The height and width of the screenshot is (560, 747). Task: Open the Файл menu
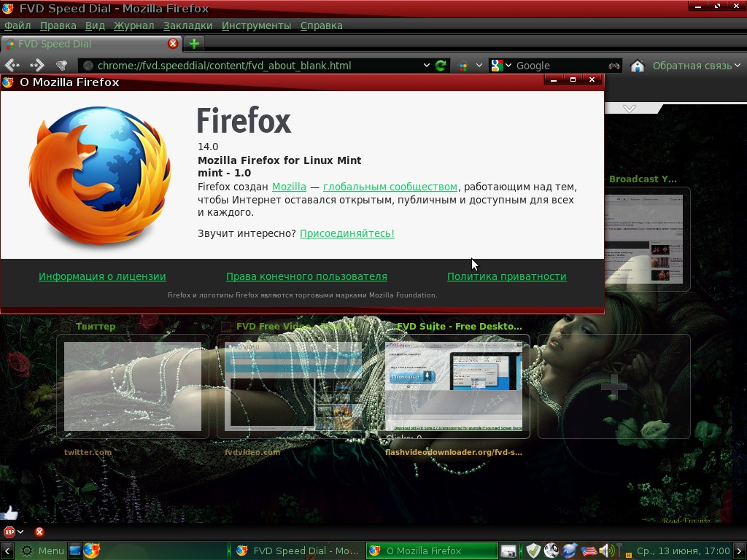click(x=18, y=26)
